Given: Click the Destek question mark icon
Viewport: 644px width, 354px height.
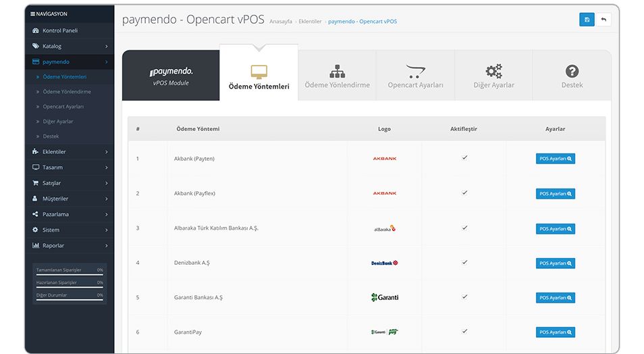Looking at the screenshot, I should coord(572,71).
